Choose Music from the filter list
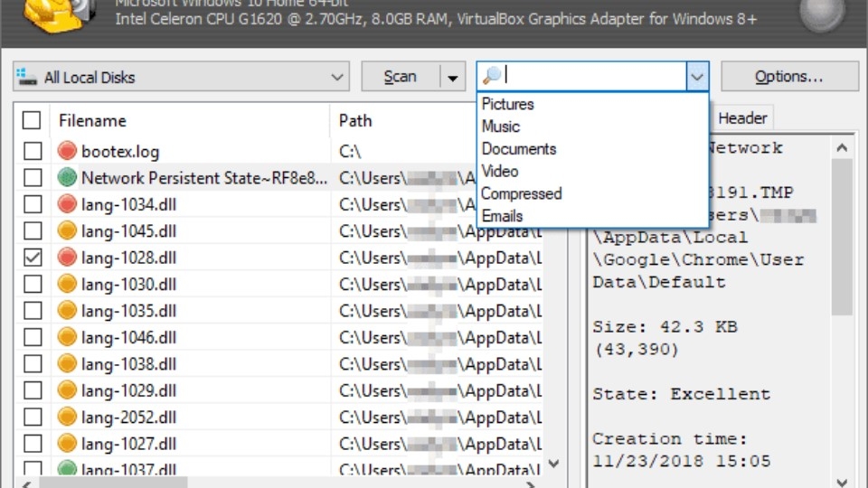Screen dimensions: 868x488 592,127
